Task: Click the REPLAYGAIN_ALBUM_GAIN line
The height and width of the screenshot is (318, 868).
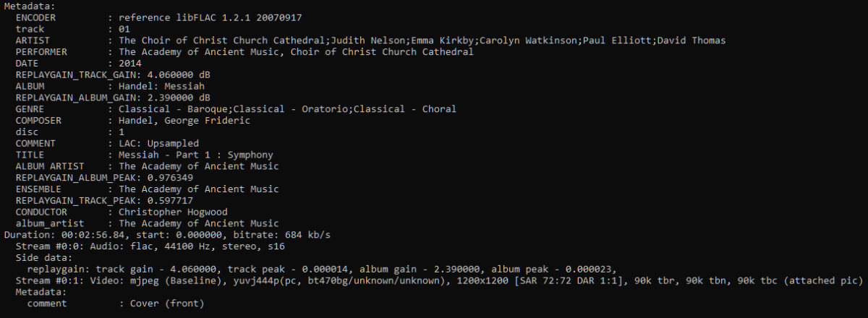Action: point(113,98)
